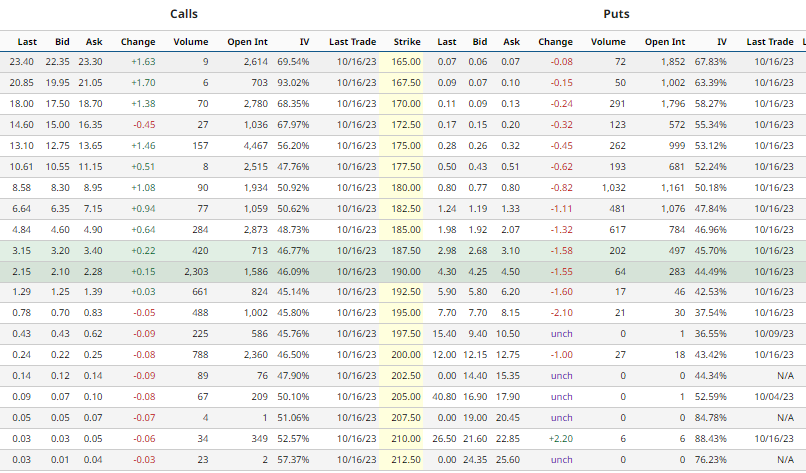
Task: Click call volume 788
Action: point(200,355)
